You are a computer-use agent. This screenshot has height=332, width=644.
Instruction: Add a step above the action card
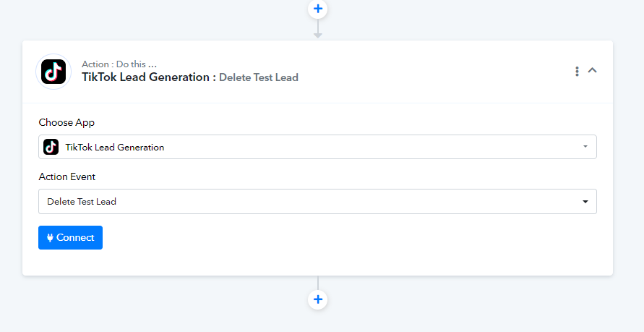[x=317, y=9]
